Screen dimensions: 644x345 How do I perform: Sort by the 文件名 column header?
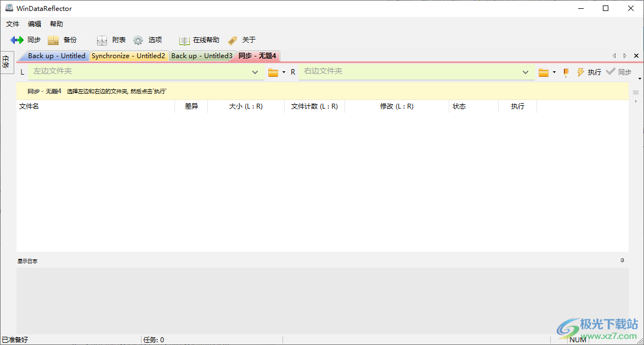[x=30, y=106]
